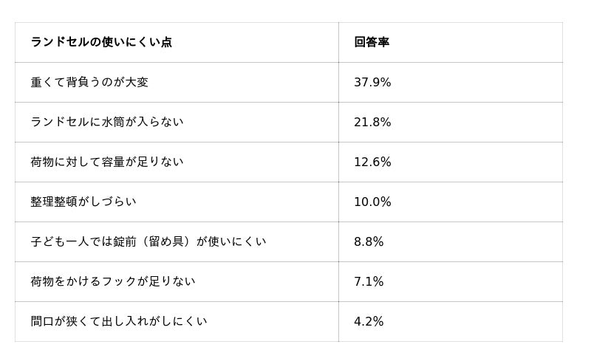Viewport: 591px width, 364px height.
Task: Click the 8.8% value cell
Action: (x=369, y=241)
